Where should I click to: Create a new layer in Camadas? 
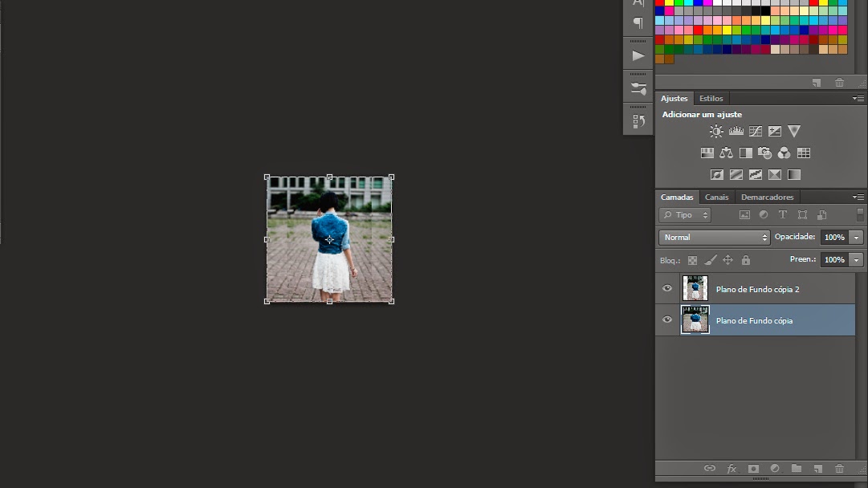[x=817, y=468]
